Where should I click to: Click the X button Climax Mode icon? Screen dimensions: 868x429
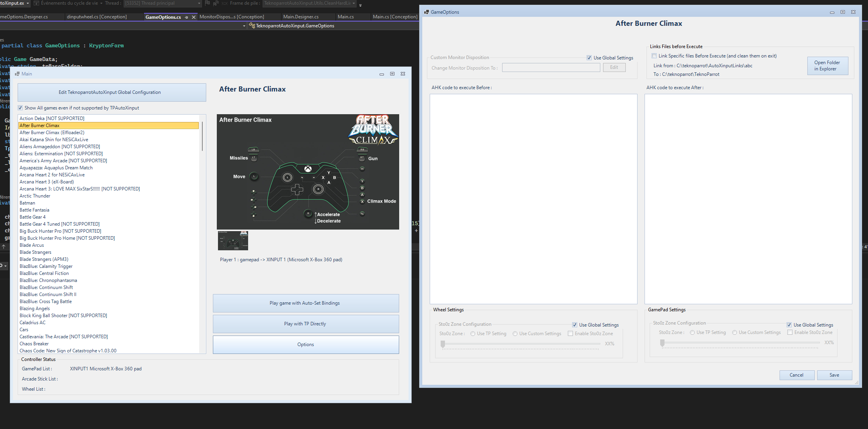pos(362,201)
